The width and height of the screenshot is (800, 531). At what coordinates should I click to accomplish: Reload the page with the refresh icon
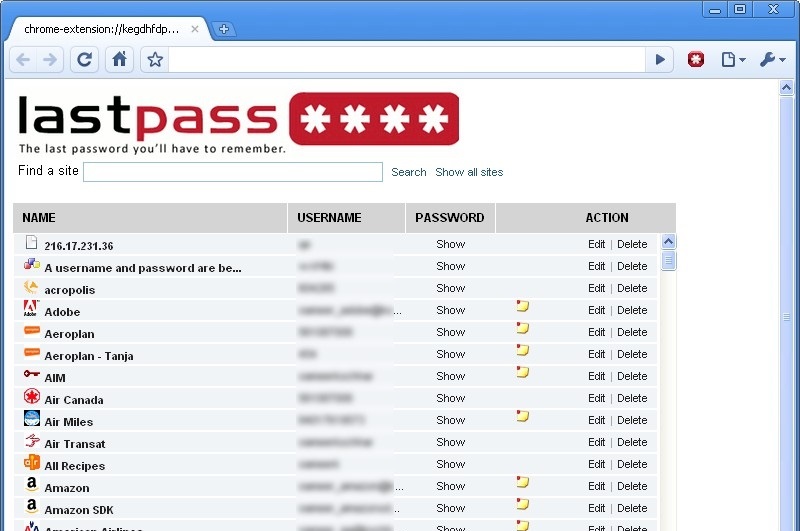(84, 60)
